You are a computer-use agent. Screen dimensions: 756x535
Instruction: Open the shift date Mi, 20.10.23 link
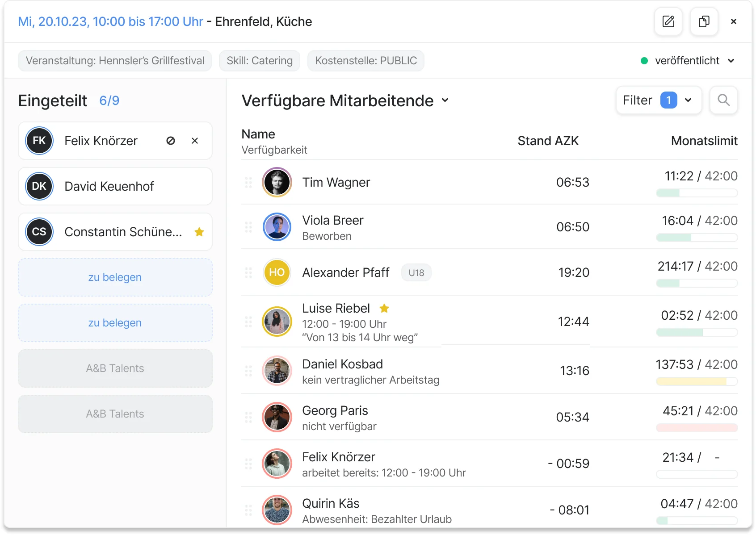pos(110,21)
